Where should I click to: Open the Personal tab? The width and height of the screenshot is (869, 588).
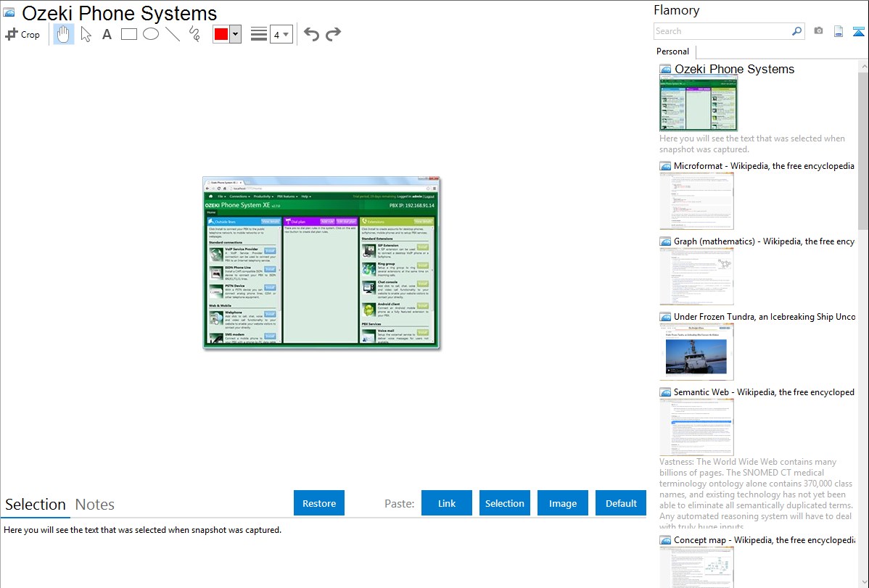tap(672, 51)
